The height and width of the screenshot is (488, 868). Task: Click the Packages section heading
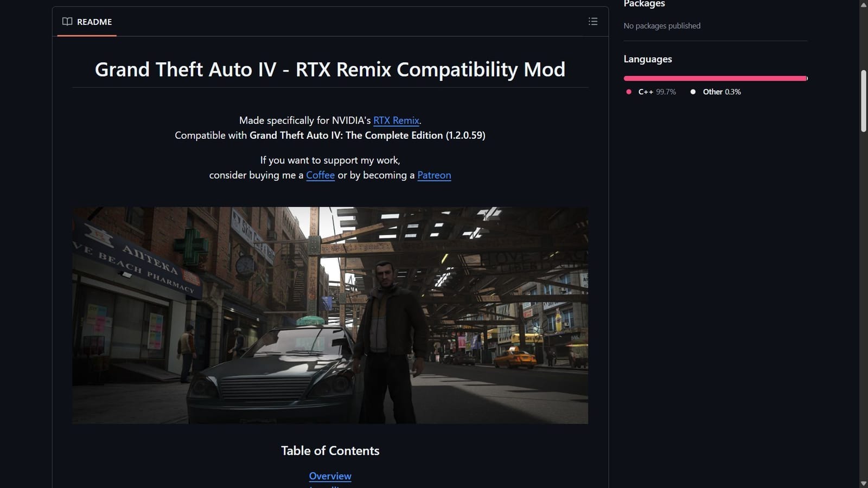(644, 4)
